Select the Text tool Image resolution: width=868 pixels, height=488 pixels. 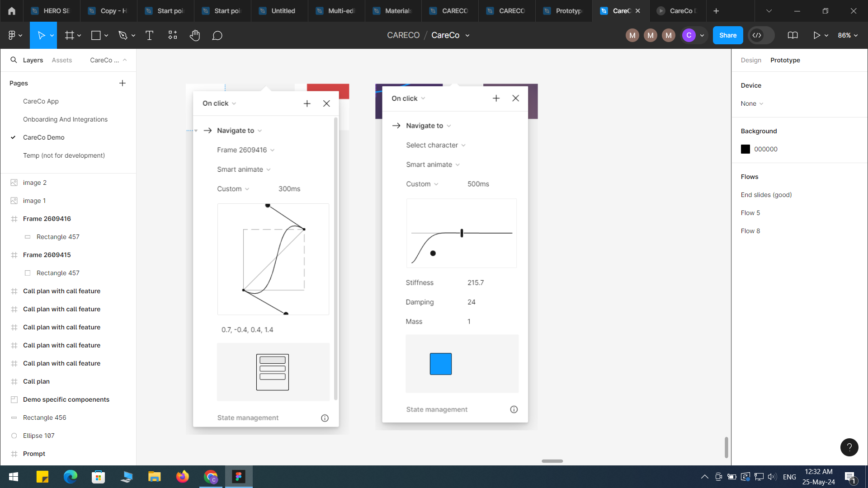(x=149, y=35)
